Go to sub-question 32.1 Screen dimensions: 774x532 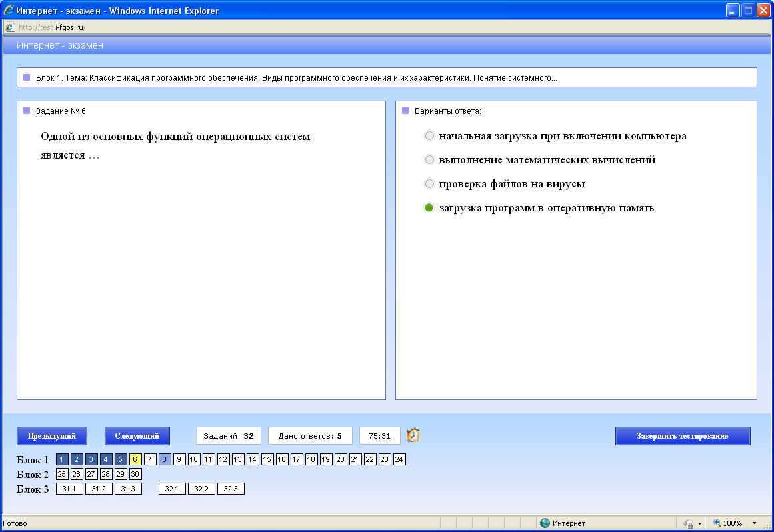pos(172,489)
